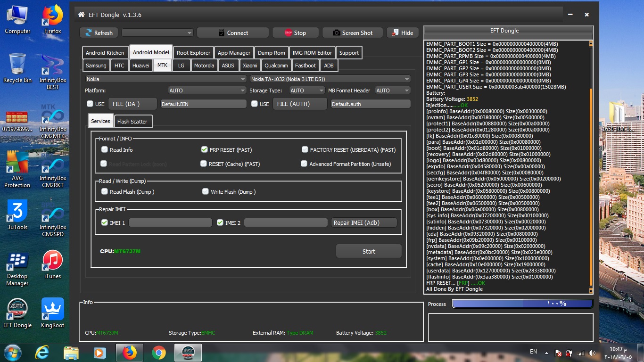644x362 pixels.
Task: Click the IMEI 2 input field
Action: [x=286, y=222]
